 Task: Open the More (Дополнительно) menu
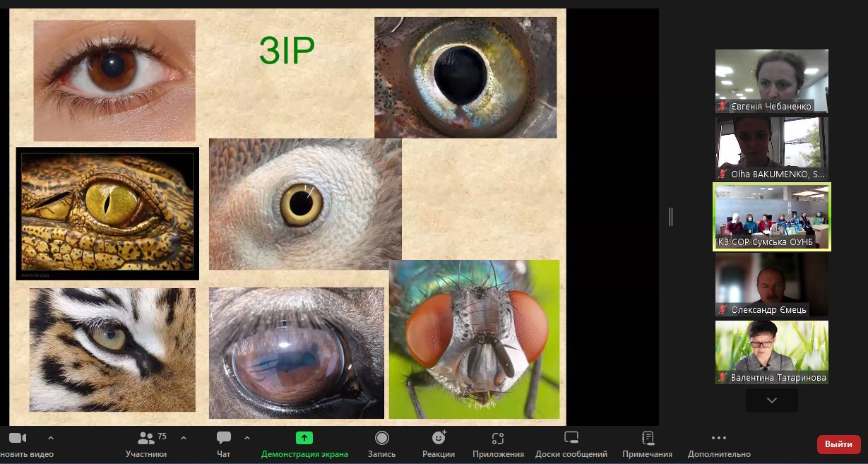pos(719,439)
